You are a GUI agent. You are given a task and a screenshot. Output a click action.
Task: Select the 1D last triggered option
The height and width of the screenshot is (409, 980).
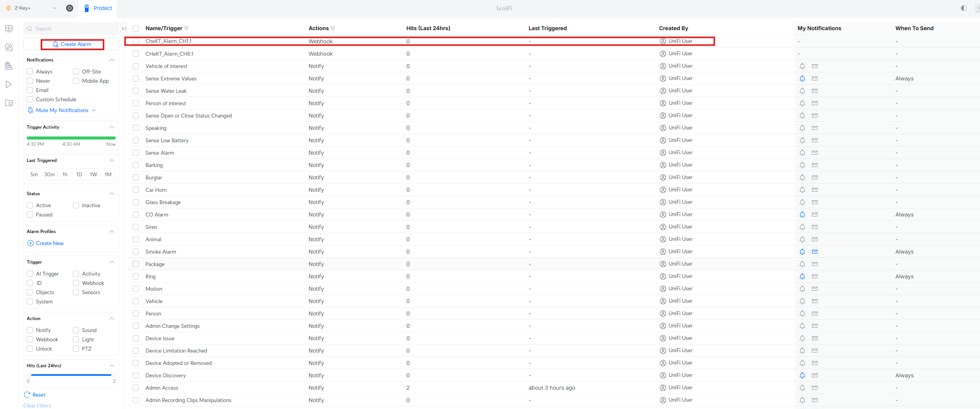coord(79,174)
